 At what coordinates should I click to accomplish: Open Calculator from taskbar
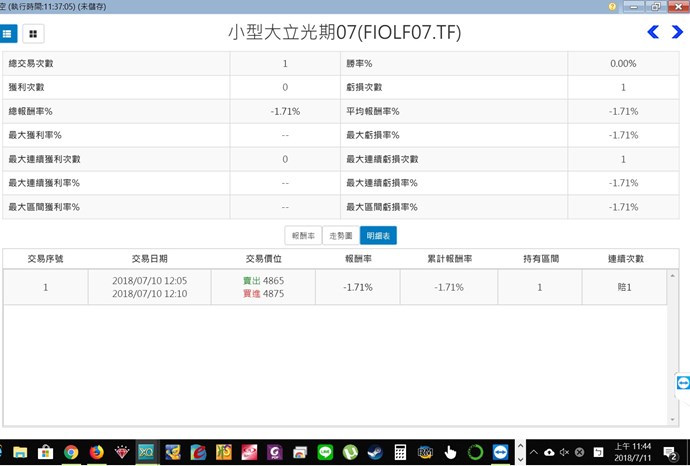[x=400, y=452]
